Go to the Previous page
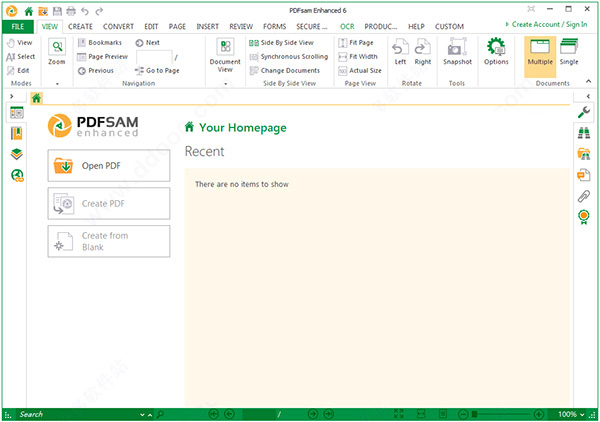 click(x=96, y=71)
